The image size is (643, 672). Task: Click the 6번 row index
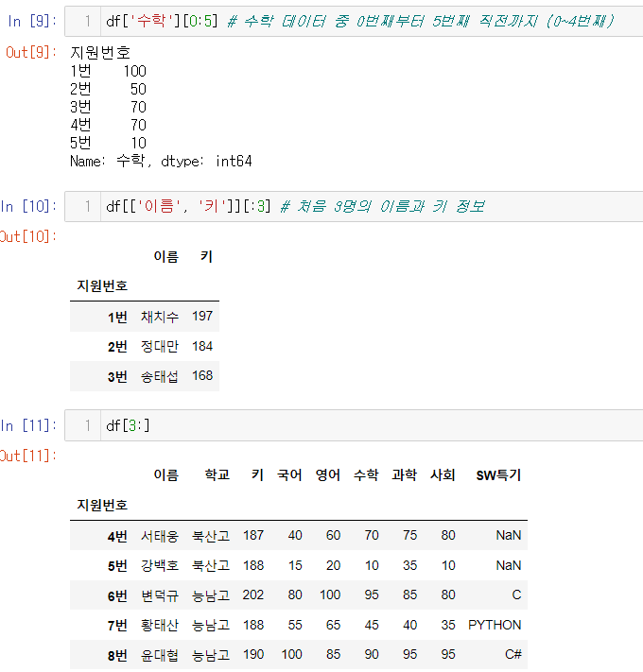pyautogui.click(x=117, y=596)
